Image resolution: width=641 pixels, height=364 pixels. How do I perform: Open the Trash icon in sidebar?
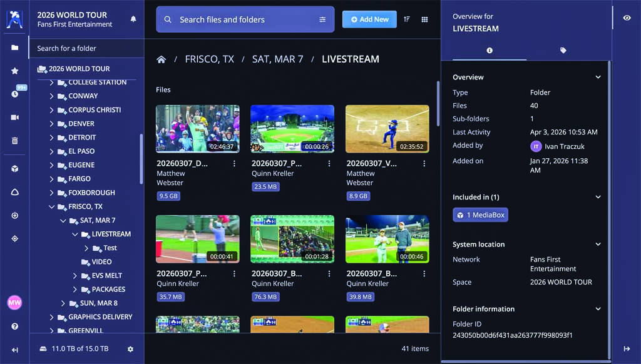15,141
